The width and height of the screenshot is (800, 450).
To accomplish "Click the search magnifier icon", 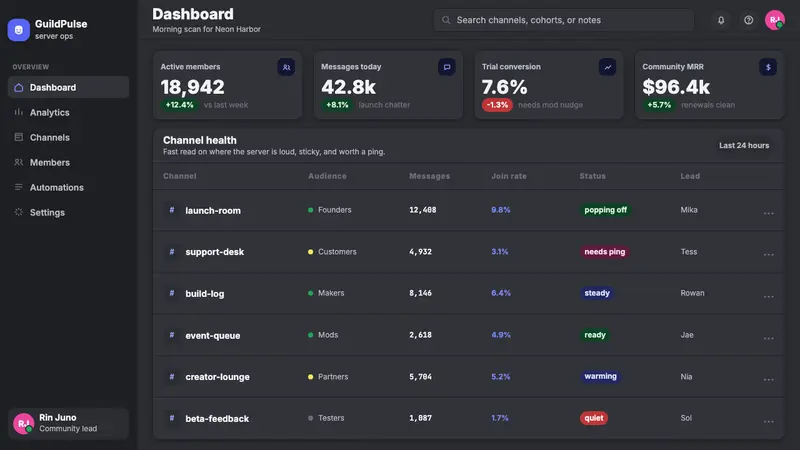I will [446, 20].
